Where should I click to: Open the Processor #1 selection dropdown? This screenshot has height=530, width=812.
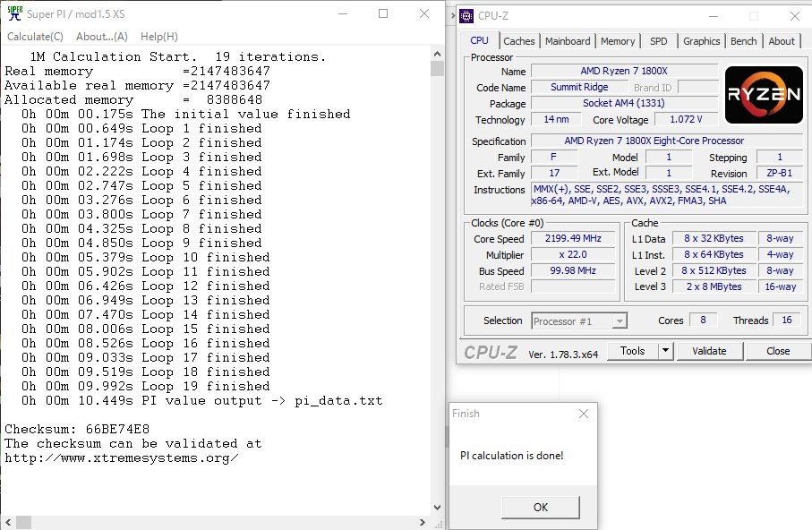pyautogui.click(x=579, y=321)
